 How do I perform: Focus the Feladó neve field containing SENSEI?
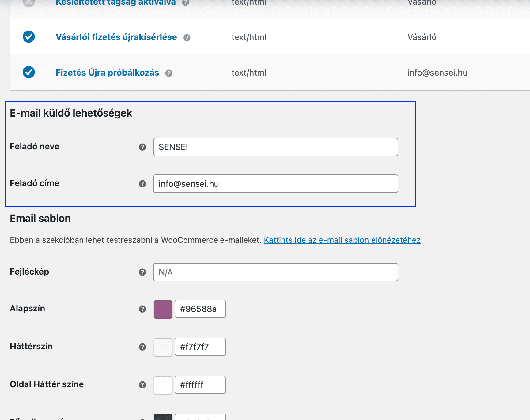[276, 147]
